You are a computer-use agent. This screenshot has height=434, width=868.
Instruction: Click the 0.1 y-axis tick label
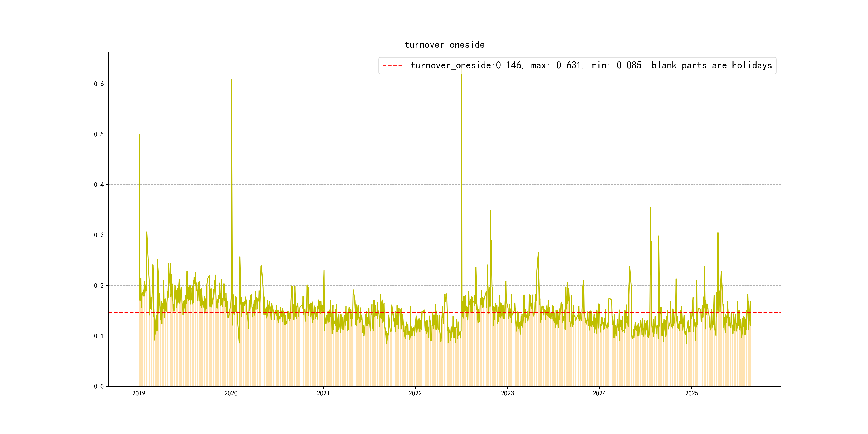point(99,336)
